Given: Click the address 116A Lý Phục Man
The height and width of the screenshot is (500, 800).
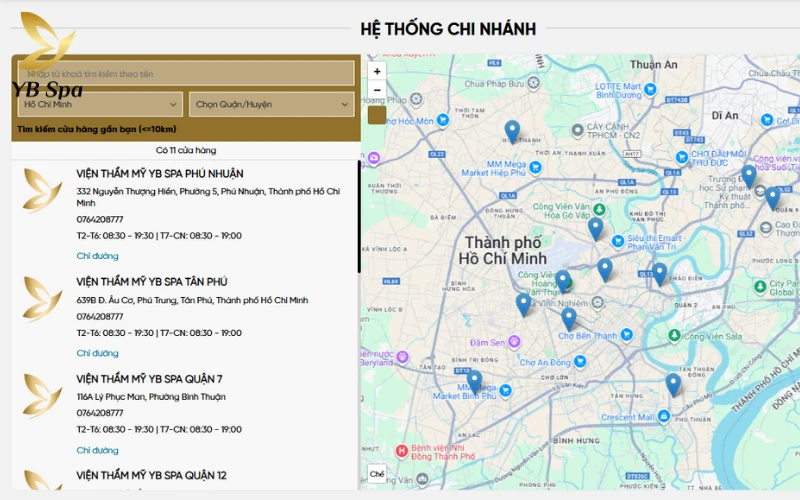Looking at the screenshot, I should click(x=151, y=397).
